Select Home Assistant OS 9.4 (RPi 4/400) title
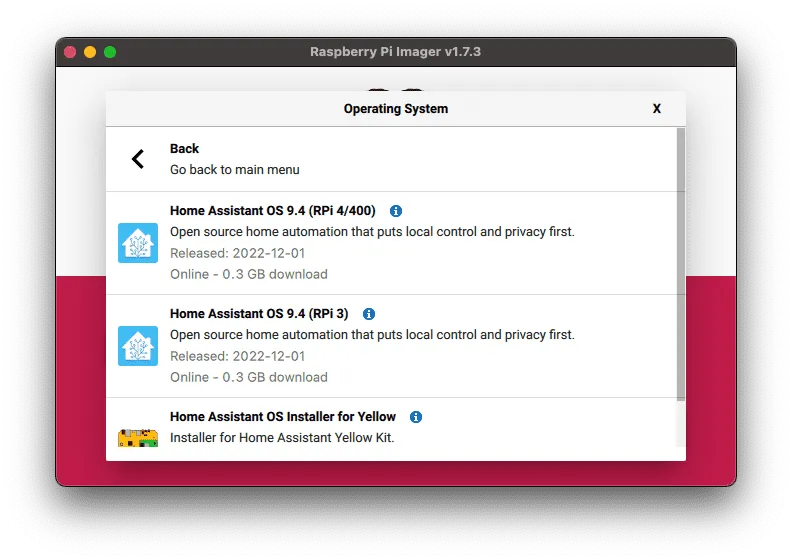792x560 pixels. [273, 211]
